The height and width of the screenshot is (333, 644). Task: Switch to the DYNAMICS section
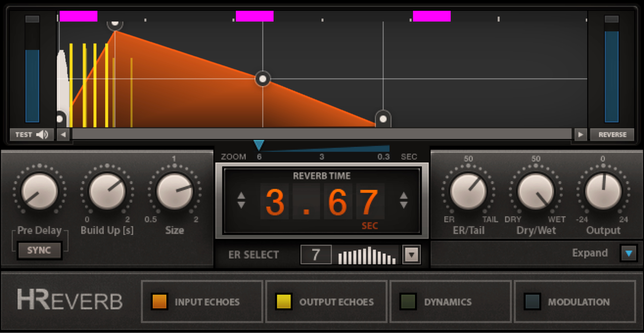[450, 302]
